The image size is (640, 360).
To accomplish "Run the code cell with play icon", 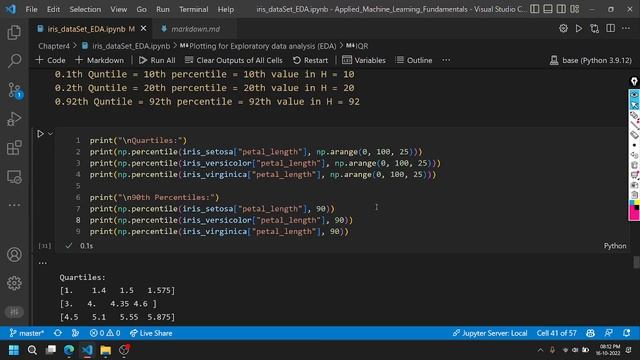I will [40, 134].
